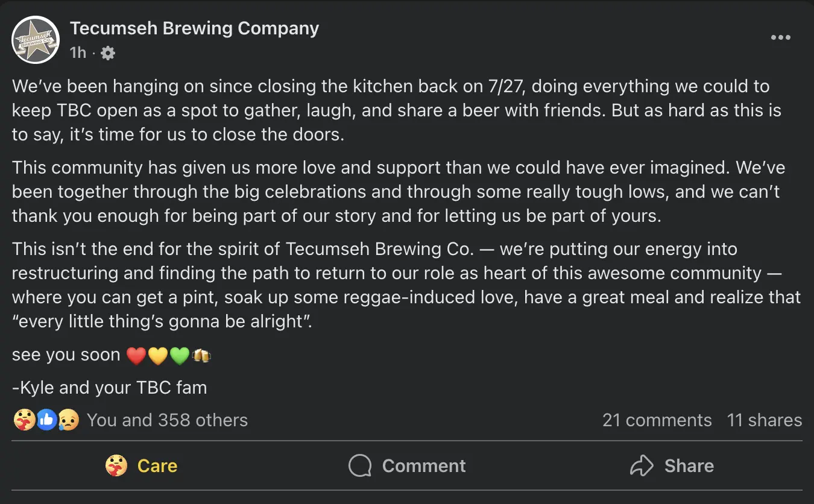Open the three-dot post options menu
The width and height of the screenshot is (814, 504).
coord(780,37)
